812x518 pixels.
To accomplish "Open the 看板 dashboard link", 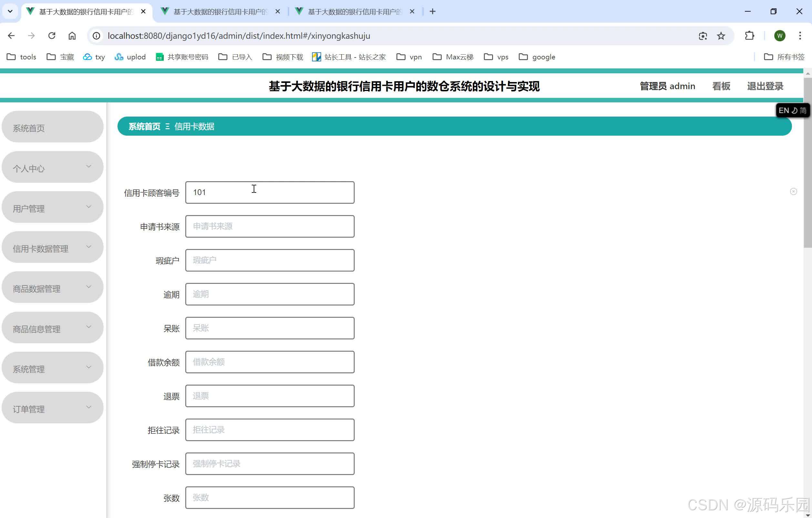I will pos(721,87).
